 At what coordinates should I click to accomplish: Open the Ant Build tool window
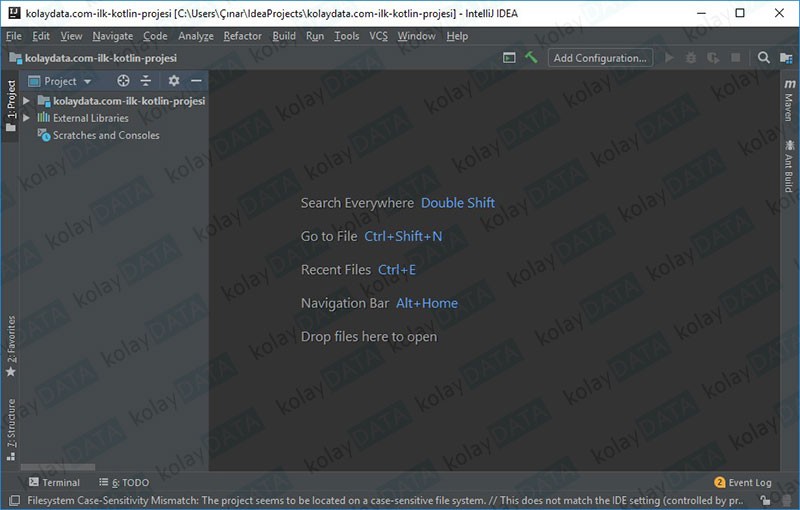[x=789, y=166]
